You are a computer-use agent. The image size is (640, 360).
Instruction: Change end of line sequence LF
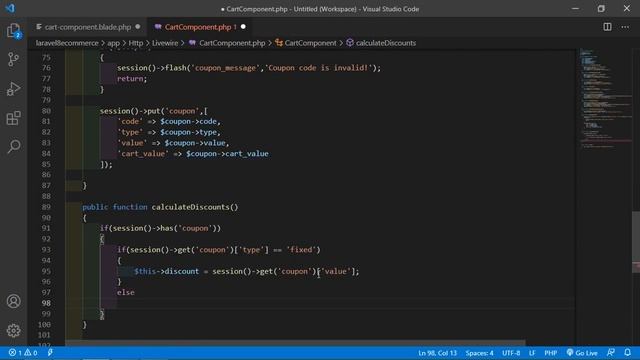[532, 353]
